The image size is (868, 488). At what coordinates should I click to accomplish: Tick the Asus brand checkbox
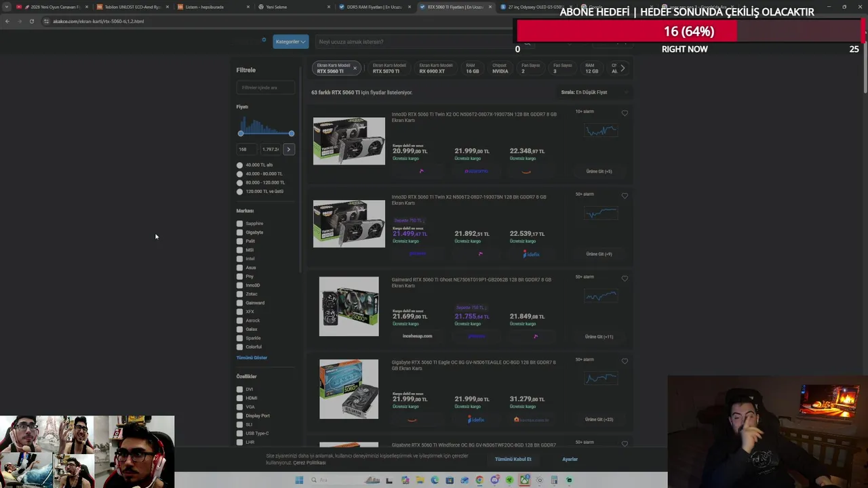(x=239, y=268)
